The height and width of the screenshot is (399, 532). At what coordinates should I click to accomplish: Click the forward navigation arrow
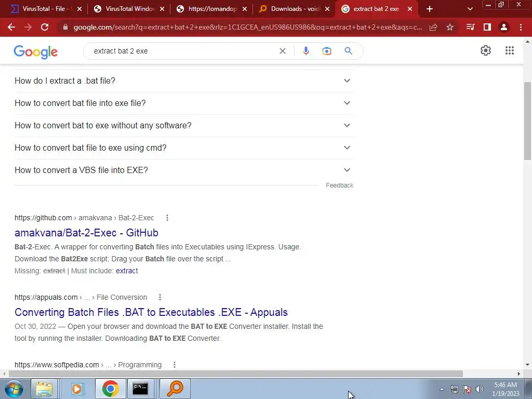28,27
